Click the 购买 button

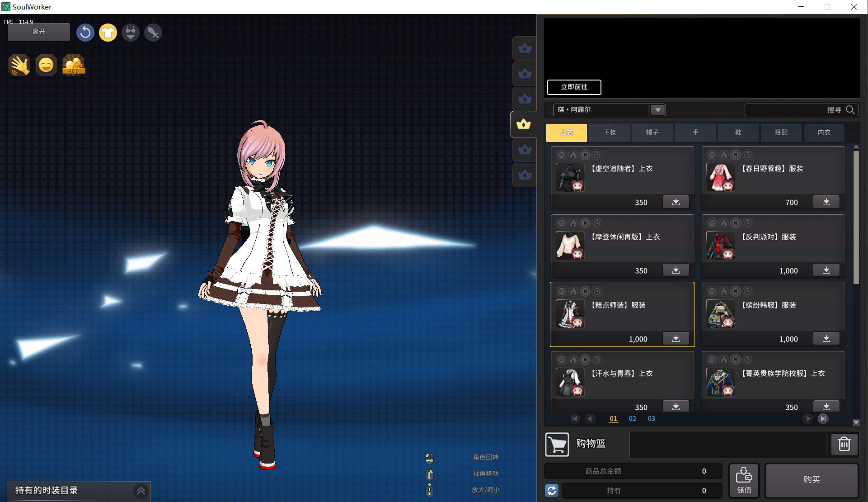[x=812, y=480]
